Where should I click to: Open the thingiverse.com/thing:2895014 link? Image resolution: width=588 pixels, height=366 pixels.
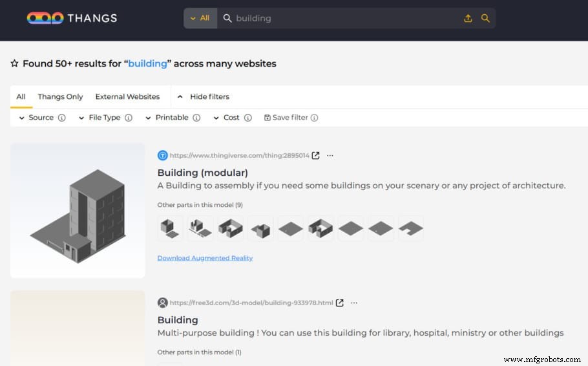pos(240,155)
